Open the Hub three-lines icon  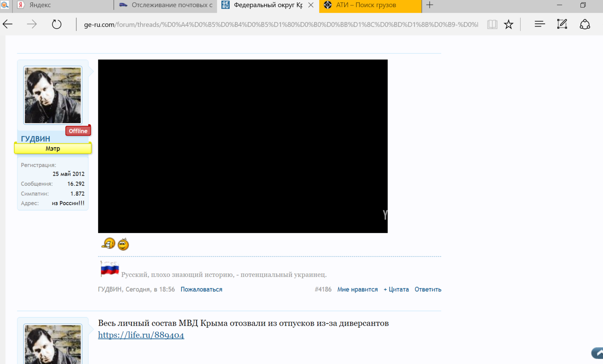(x=540, y=24)
